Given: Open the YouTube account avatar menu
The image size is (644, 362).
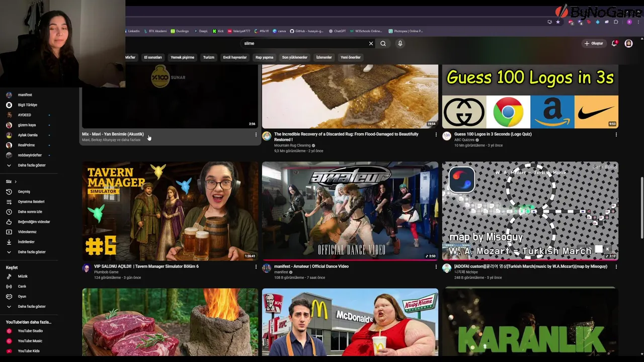Looking at the screenshot, I should pos(628,43).
